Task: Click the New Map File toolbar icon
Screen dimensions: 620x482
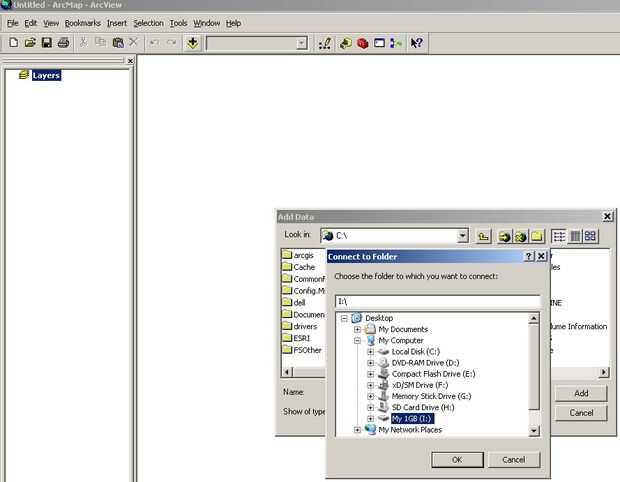Action: (x=13, y=42)
